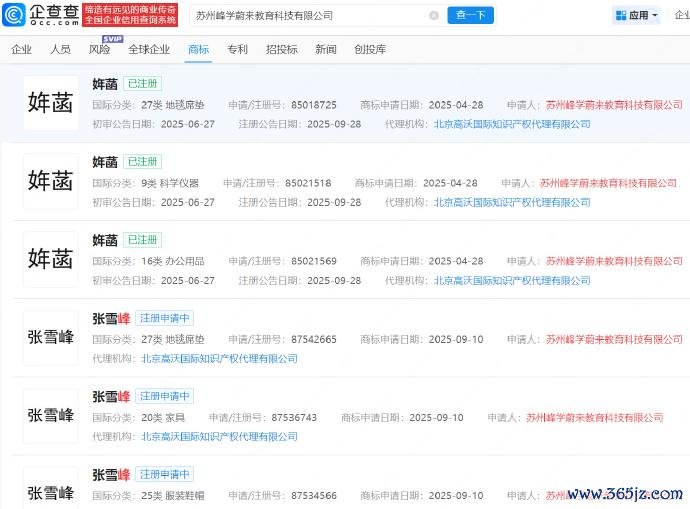The height and width of the screenshot is (509, 690).
Task: Select the 商标 tab
Action: (198, 49)
